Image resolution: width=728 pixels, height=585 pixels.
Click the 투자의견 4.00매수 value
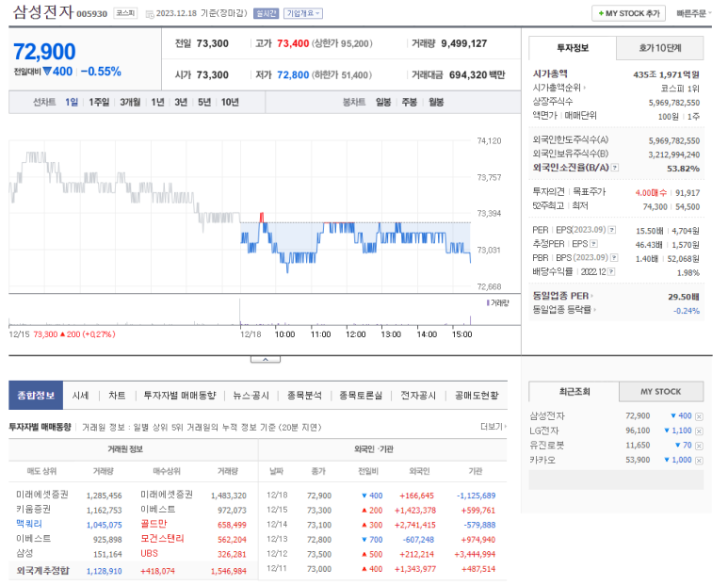click(x=651, y=193)
